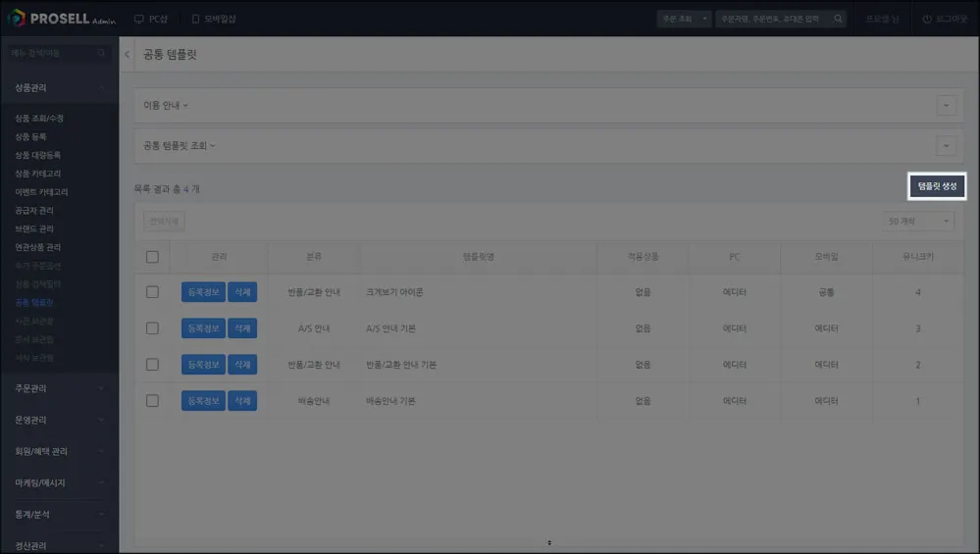
Task: Click the resize handle at bottom center
Action: (x=549, y=543)
